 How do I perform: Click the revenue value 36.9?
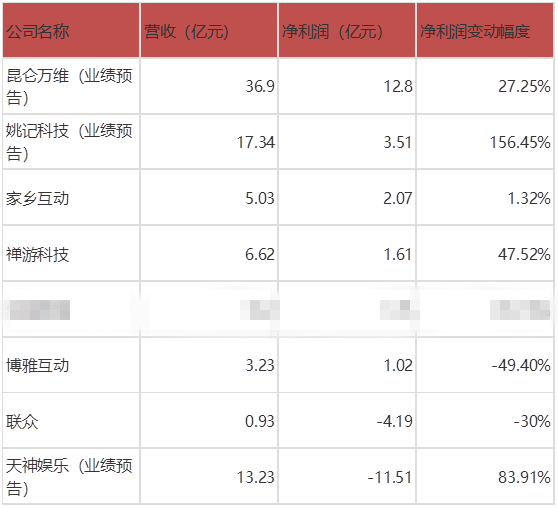pos(260,87)
